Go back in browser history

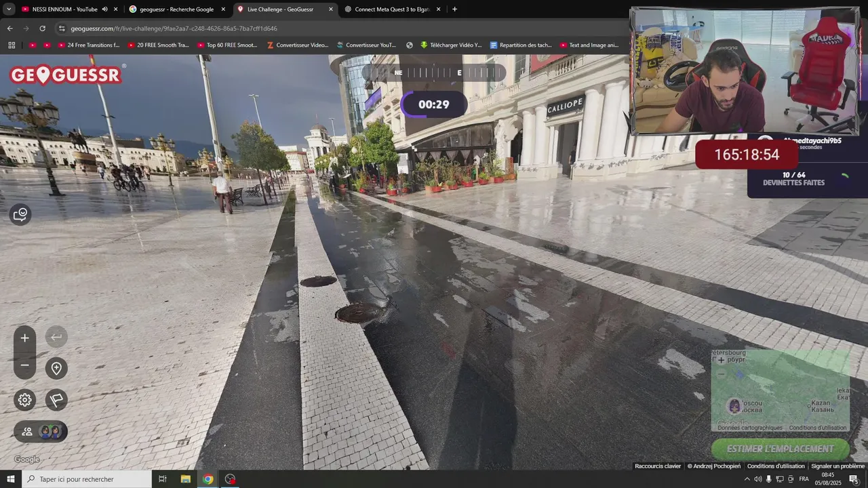click(x=9, y=28)
